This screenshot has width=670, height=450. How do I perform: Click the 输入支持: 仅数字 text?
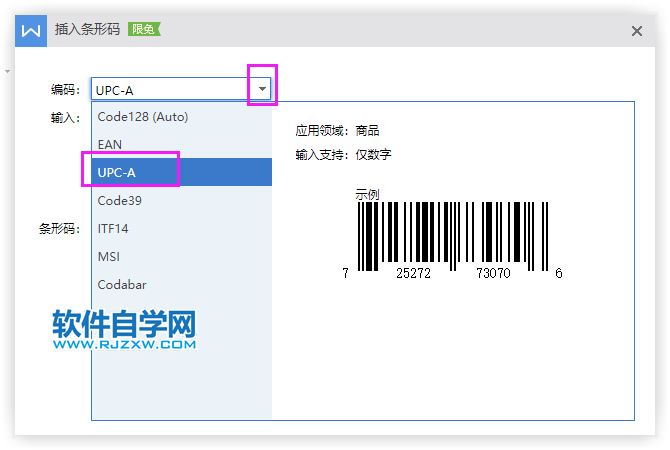click(x=343, y=154)
